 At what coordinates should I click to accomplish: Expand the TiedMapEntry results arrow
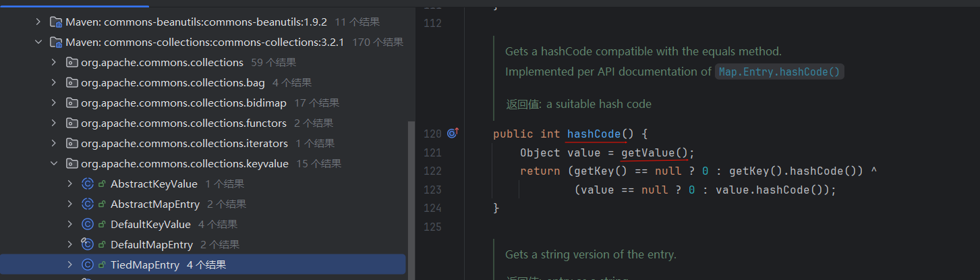coord(69,265)
